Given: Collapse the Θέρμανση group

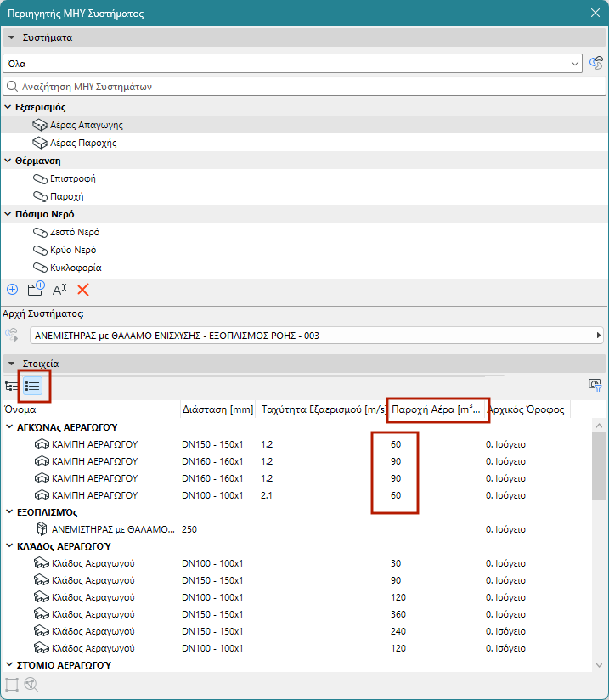Looking at the screenshot, I should coord(8,161).
